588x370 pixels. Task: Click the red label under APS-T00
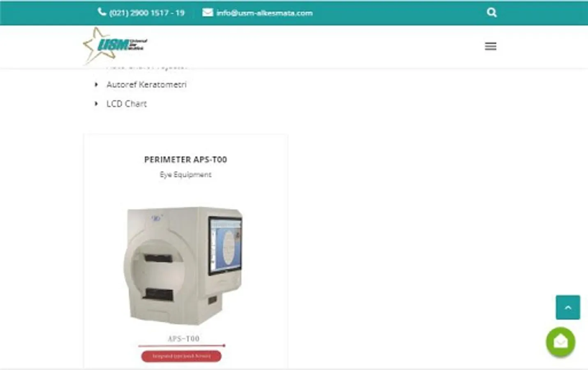click(181, 356)
